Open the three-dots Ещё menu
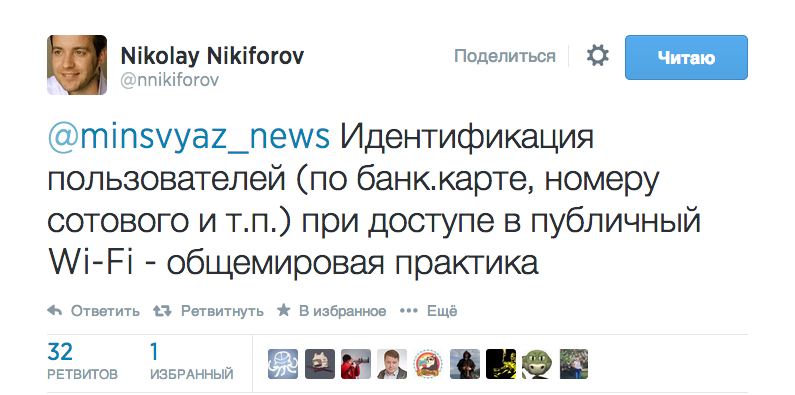Image resolution: width=795 pixels, height=395 pixels. click(428, 310)
